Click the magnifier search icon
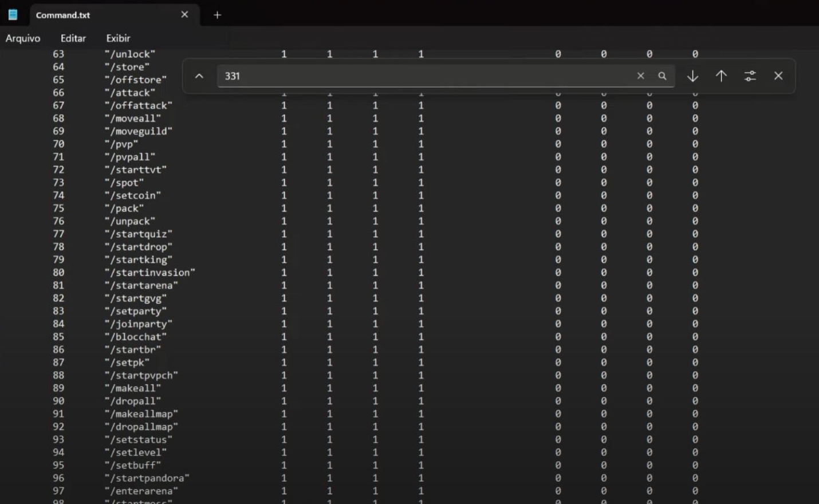 coord(662,76)
